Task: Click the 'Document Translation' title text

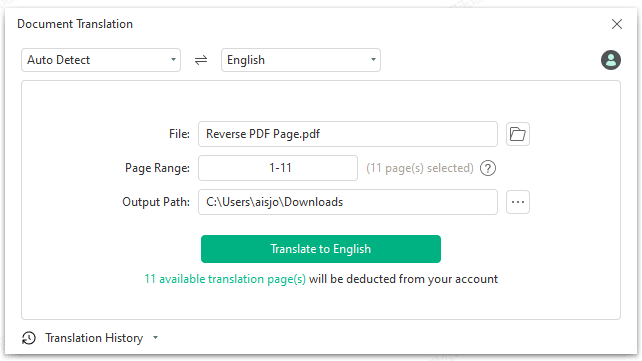Action: pos(75,24)
